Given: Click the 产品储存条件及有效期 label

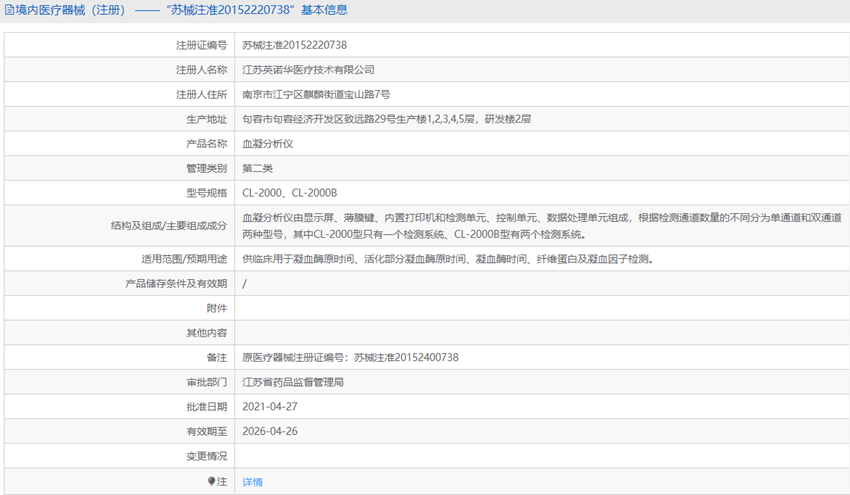Looking at the screenshot, I should (176, 284).
